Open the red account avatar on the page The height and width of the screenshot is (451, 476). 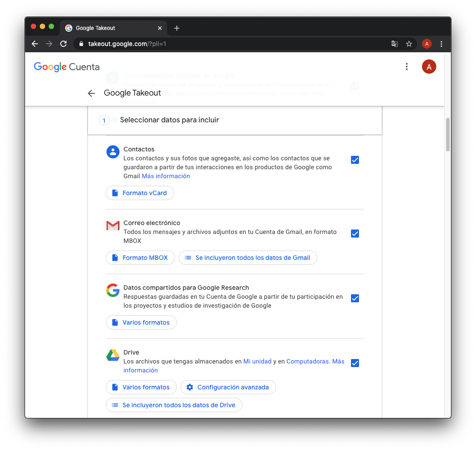(x=429, y=67)
